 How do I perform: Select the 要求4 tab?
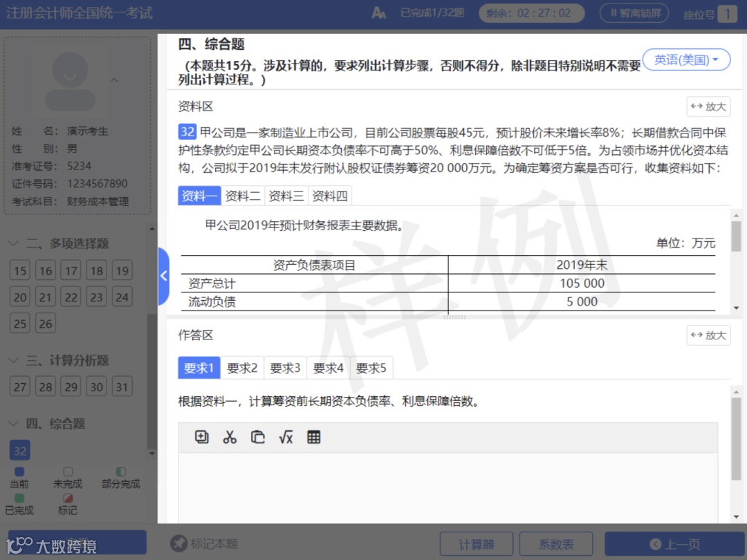pos(329,368)
